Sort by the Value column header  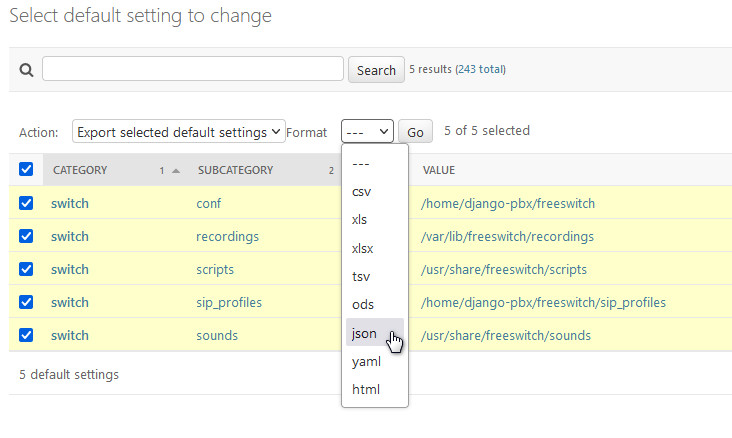(x=439, y=170)
